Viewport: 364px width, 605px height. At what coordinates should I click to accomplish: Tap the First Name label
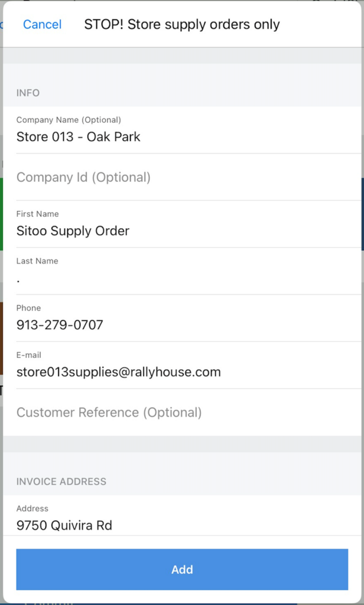point(37,214)
